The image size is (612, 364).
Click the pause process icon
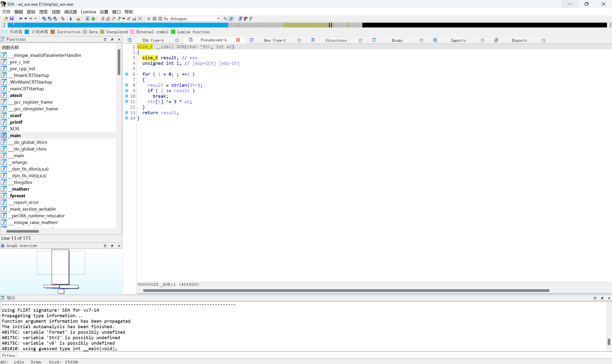[154, 19]
